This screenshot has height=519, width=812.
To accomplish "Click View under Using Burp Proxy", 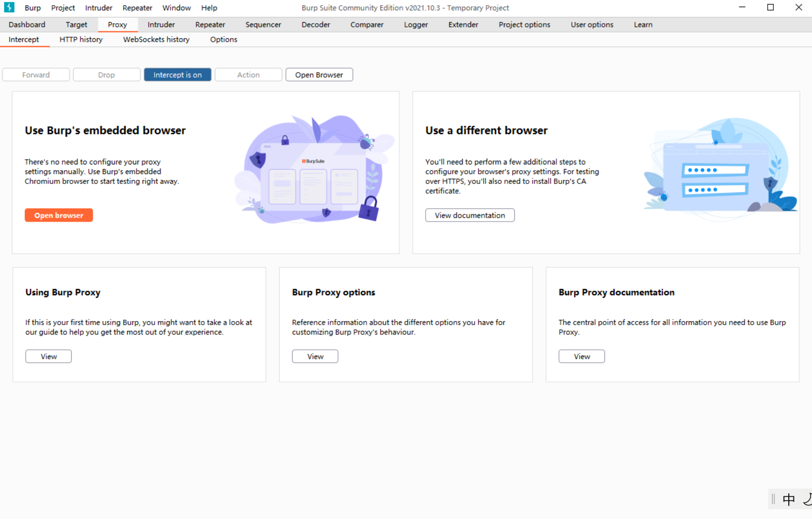I will click(x=48, y=357).
